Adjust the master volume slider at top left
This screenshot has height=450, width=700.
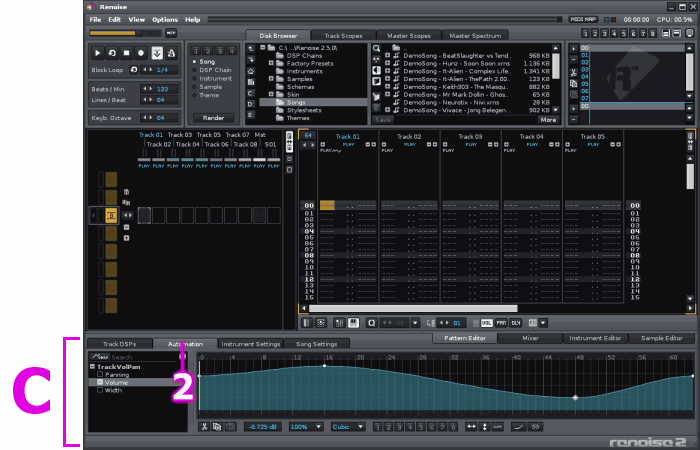(x=125, y=33)
